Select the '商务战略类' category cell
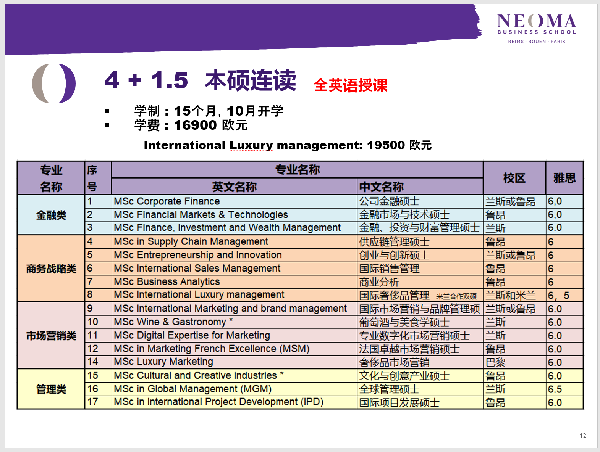Viewport: 600px width, 452px height. click(x=51, y=268)
